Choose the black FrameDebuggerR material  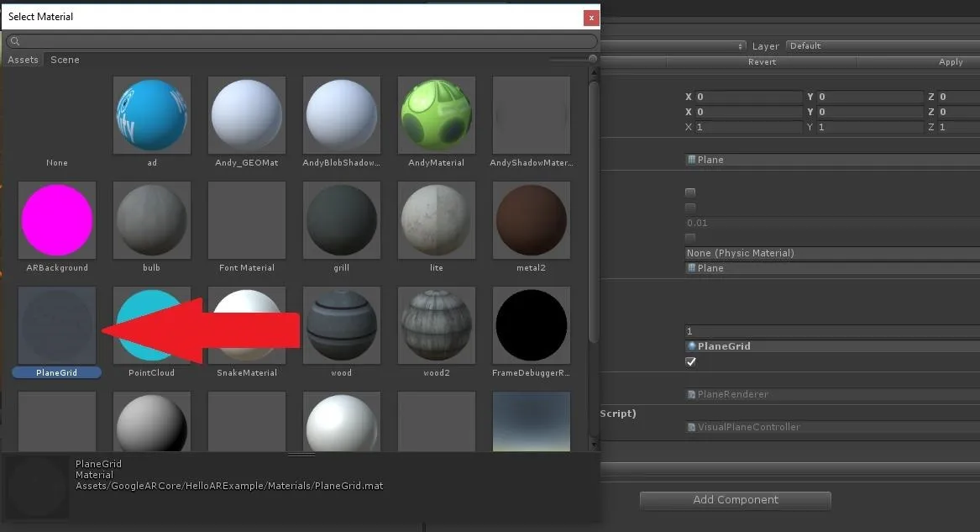[532, 325]
